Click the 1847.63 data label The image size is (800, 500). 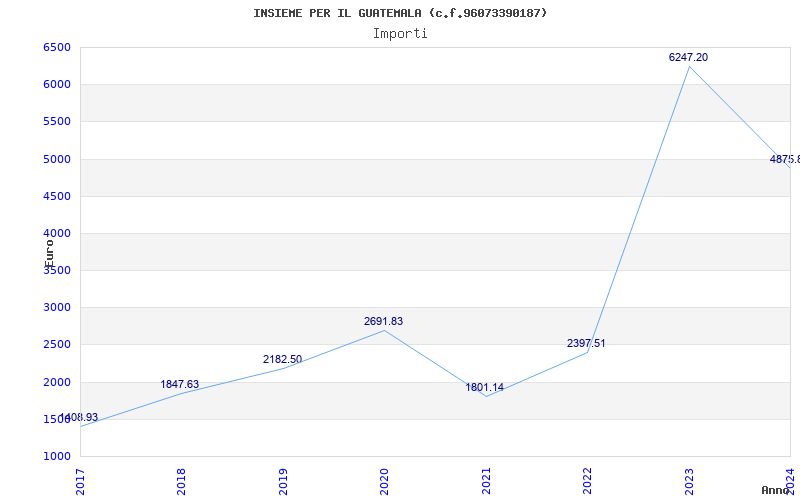[180, 384]
